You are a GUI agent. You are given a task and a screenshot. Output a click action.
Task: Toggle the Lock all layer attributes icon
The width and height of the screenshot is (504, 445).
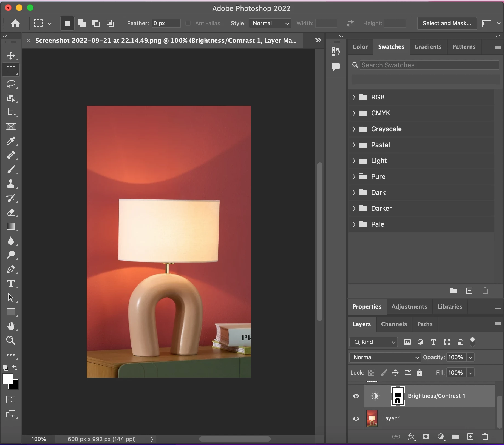tap(420, 373)
